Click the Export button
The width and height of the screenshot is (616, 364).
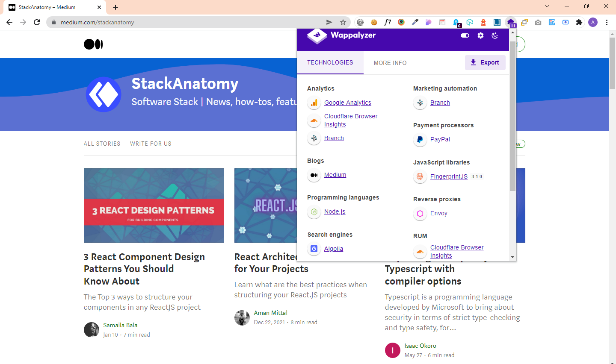[485, 62]
